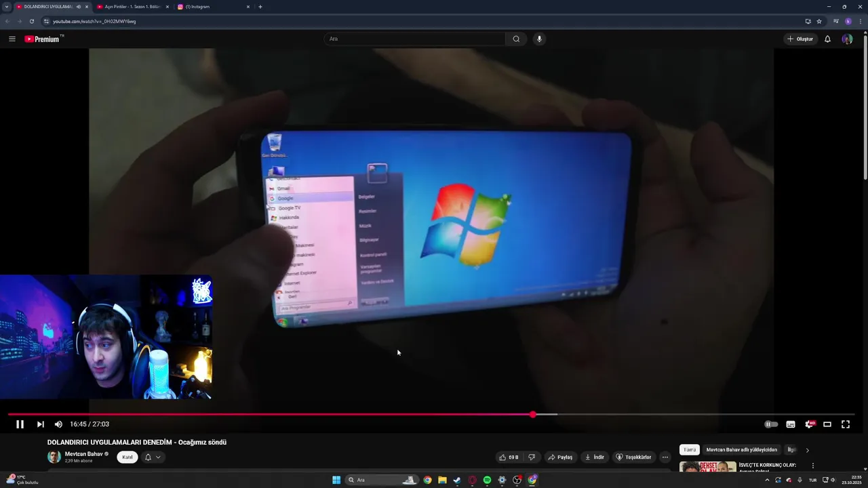This screenshot has width=868, height=488.
Task: Open Chrome from the taskbar
Action: click(x=427, y=480)
